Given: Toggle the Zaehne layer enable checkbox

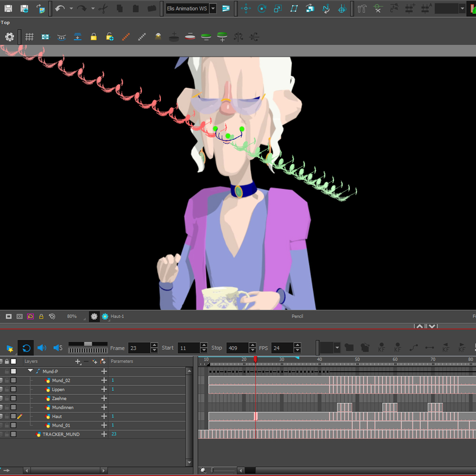Looking at the screenshot, I should (x=13, y=398).
